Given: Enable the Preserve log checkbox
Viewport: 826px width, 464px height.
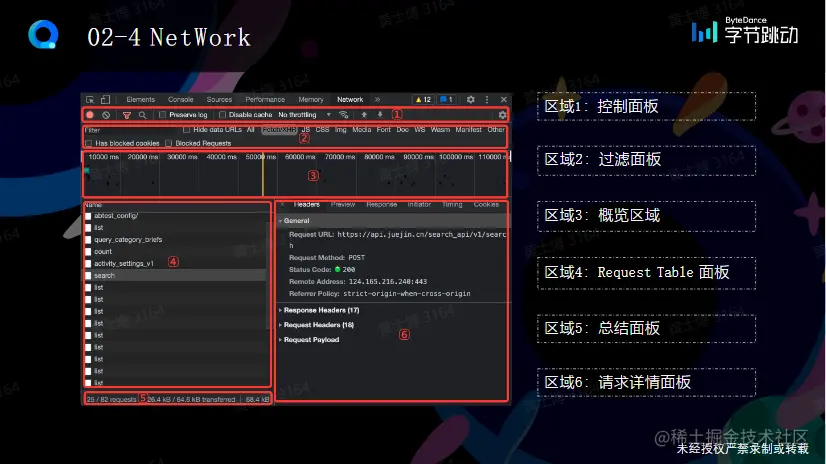Looking at the screenshot, I should (x=162, y=115).
